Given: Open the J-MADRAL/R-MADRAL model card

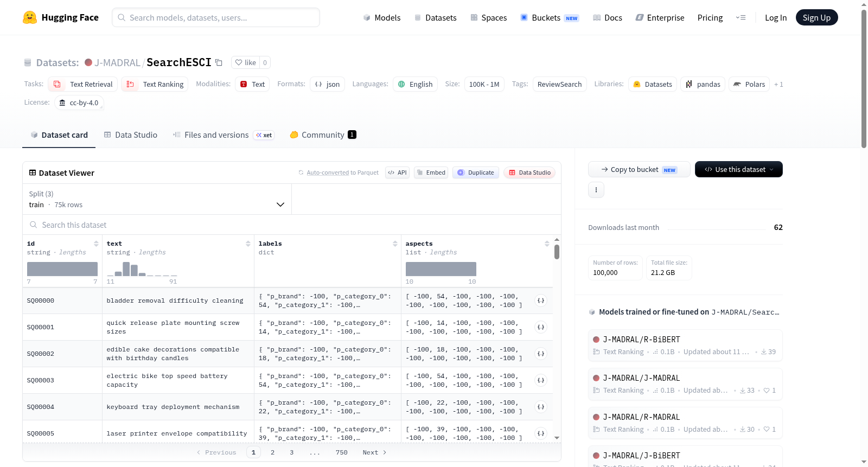Looking at the screenshot, I should 685,423.
